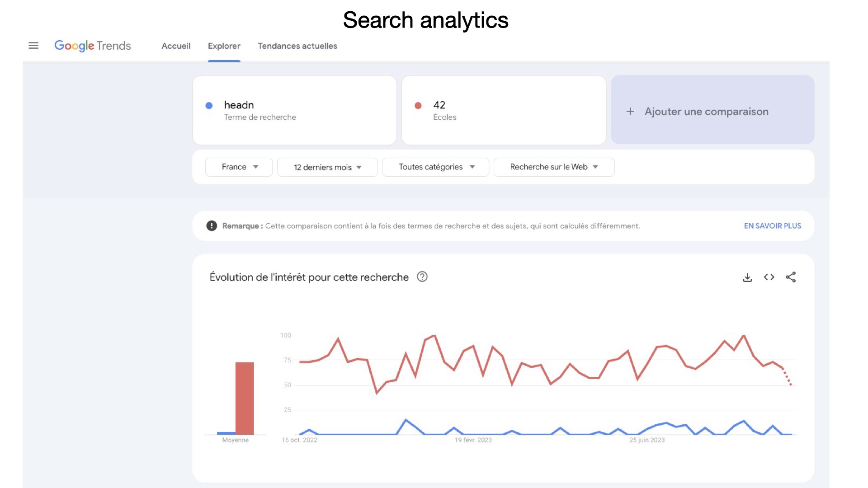The image size is (868, 488).
Task: Follow the EN SAVOIR PLUS link
Action: point(773,226)
